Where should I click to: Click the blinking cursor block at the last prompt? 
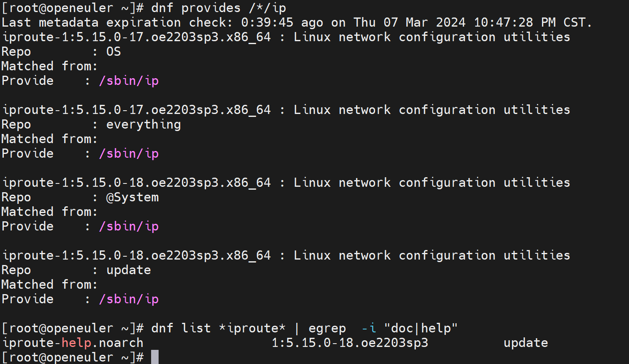pyautogui.click(x=154, y=357)
